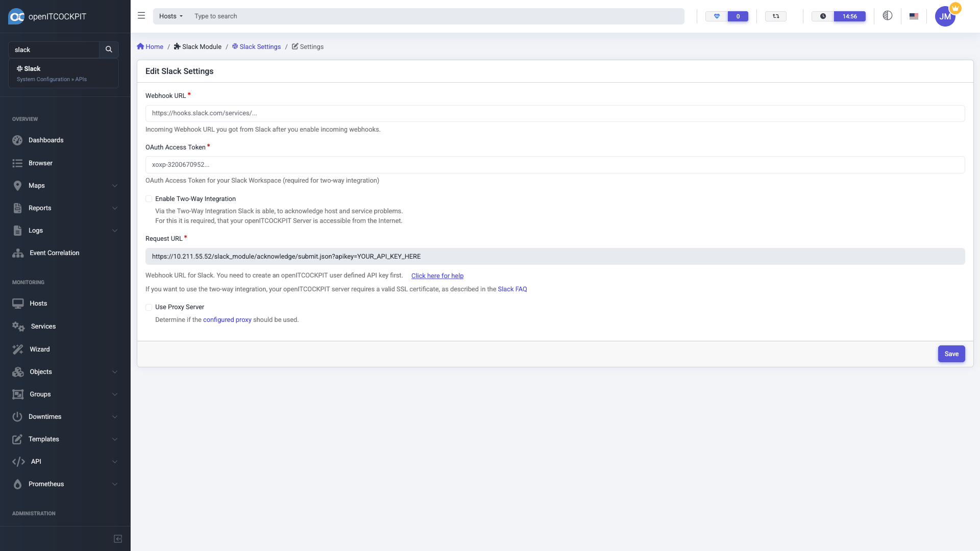980x551 pixels.
Task: Open the JM user avatar menu
Action: click(945, 16)
